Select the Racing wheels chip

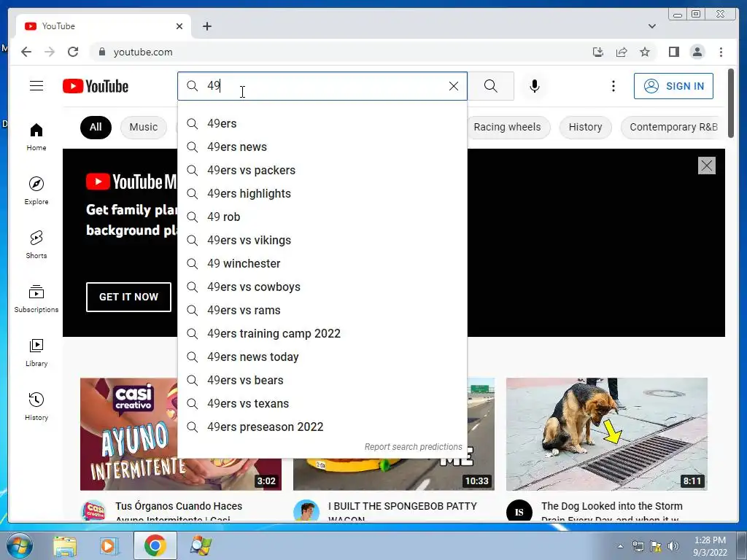(x=507, y=127)
